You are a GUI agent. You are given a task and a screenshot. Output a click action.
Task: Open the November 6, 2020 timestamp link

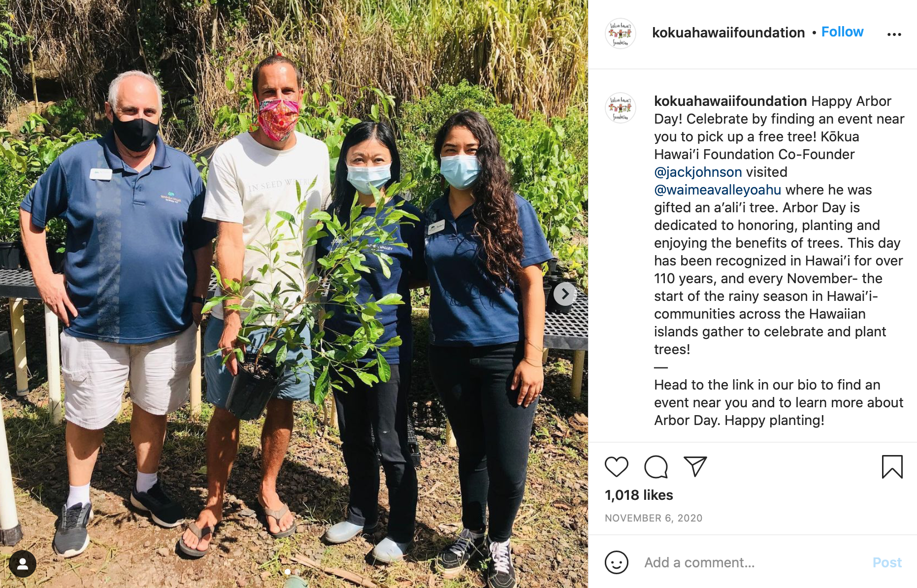[654, 518]
